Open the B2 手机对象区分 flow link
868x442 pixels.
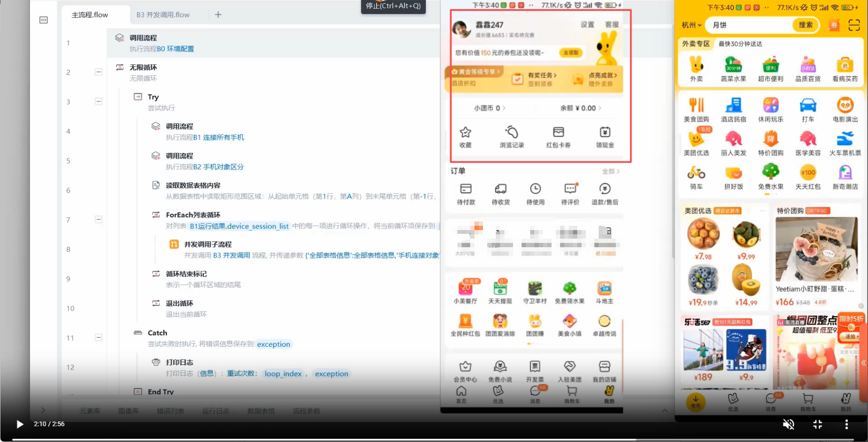tap(219, 167)
